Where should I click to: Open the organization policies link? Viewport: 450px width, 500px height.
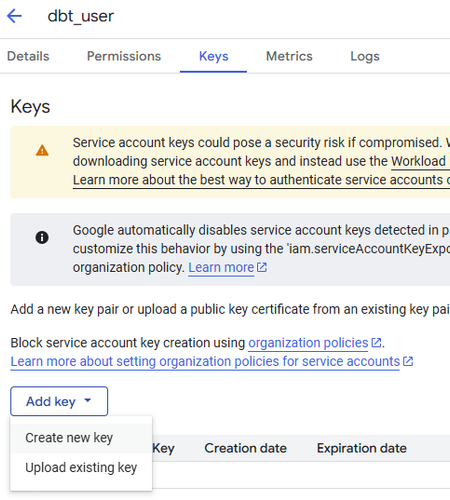[308, 343]
